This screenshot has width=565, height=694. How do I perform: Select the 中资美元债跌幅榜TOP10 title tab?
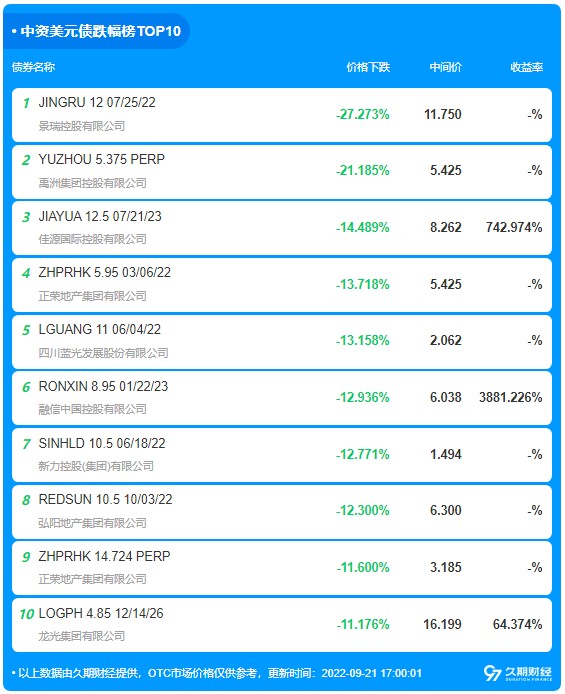pos(96,31)
